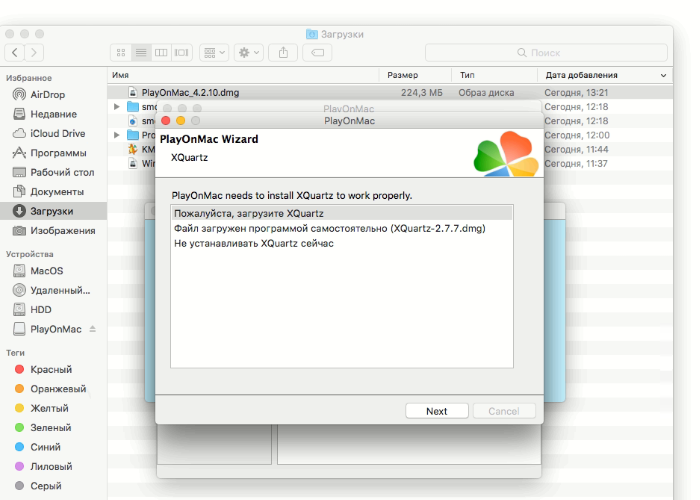Expand the 'smc' folder disclosure triangle
Viewport: 700px width, 500px height.
pos(117,107)
